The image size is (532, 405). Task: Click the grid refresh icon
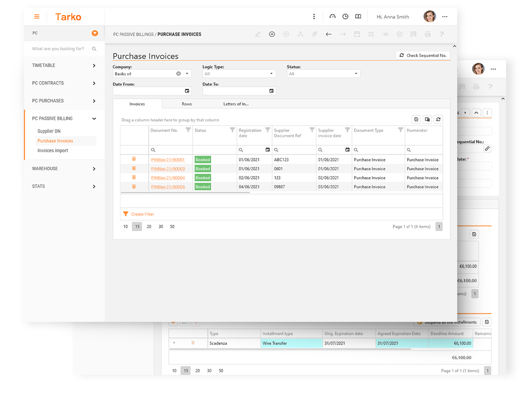click(438, 119)
